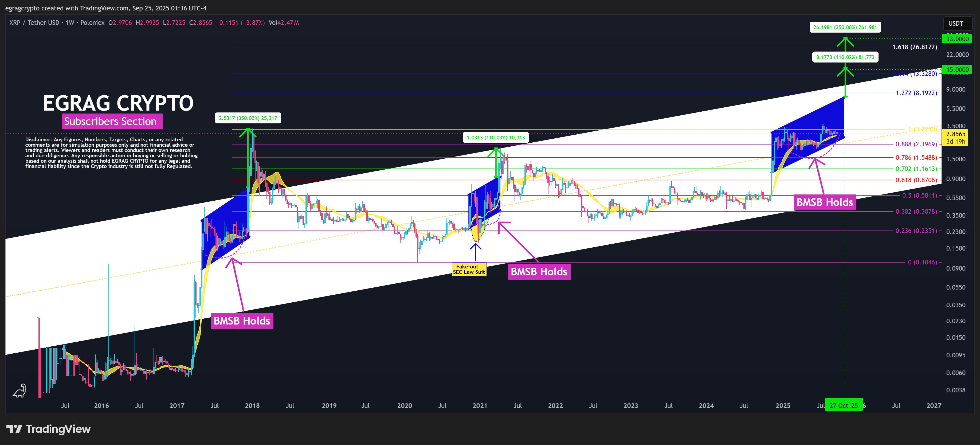This screenshot has width=980, height=445.
Task: Click the Poloniex exchange name in legend
Action: coord(93,23)
